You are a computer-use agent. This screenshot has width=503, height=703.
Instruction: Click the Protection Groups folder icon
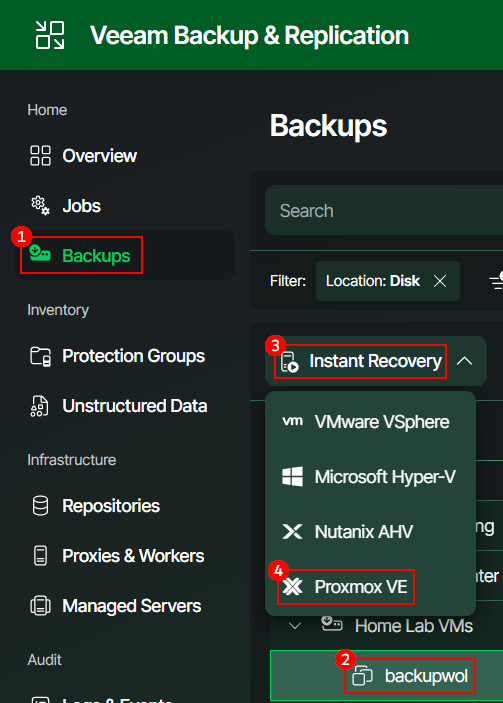40,356
